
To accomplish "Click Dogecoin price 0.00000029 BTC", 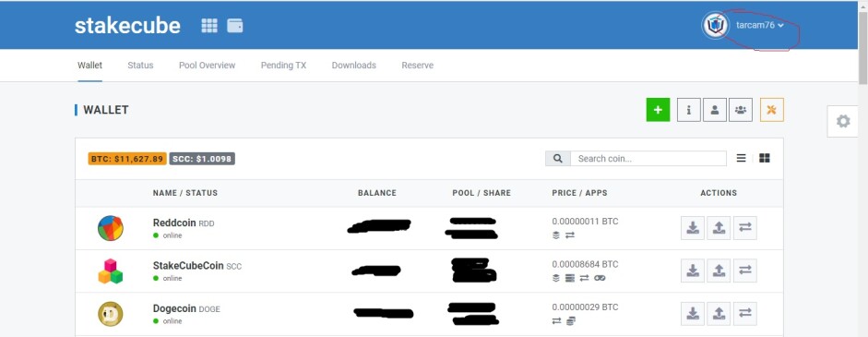I will click(585, 307).
